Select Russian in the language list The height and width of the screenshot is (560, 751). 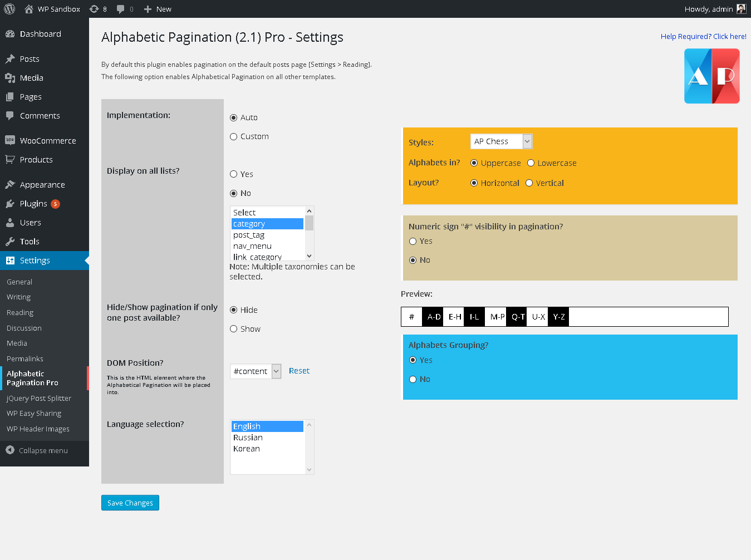pos(248,438)
